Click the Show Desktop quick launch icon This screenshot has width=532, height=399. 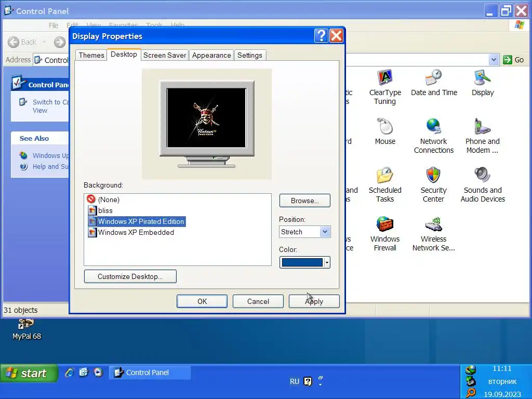coord(84,373)
